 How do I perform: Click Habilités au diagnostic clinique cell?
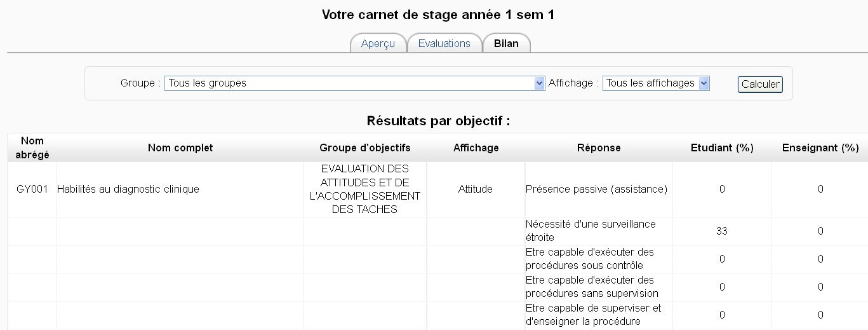pos(128,189)
